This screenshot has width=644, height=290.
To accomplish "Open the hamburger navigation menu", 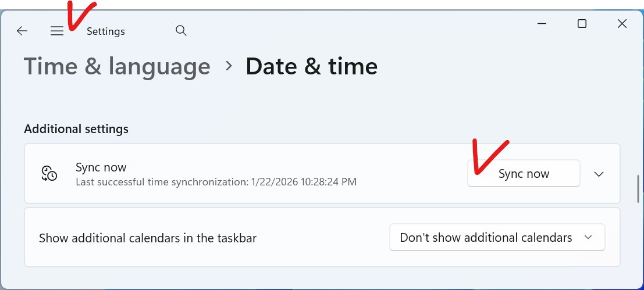I will point(56,31).
